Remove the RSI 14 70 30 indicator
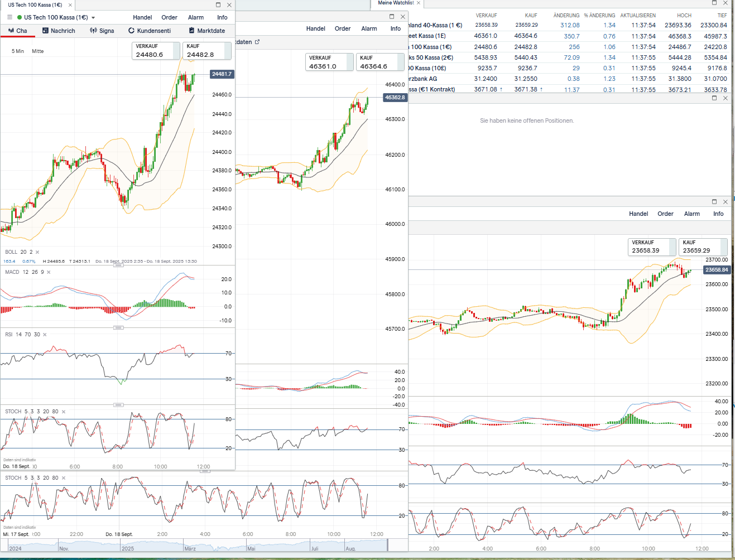The width and height of the screenshot is (735, 560). (45, 335)
